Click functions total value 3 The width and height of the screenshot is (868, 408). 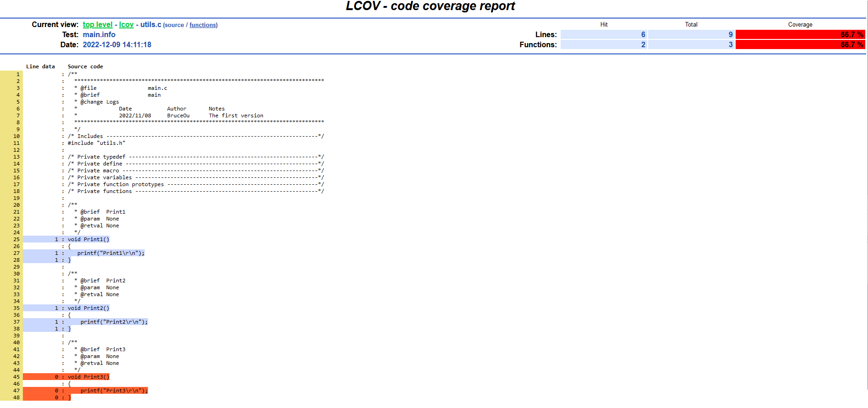pos(691,45)
